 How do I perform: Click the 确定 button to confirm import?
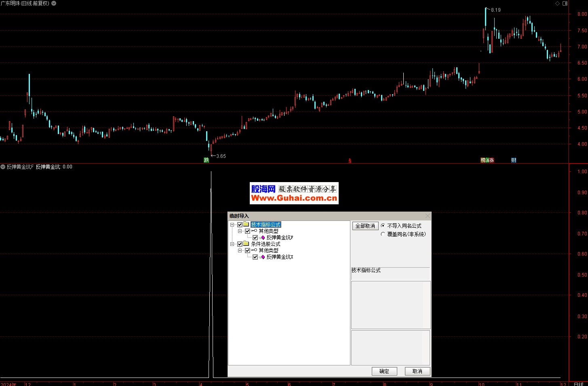(384, 371)
